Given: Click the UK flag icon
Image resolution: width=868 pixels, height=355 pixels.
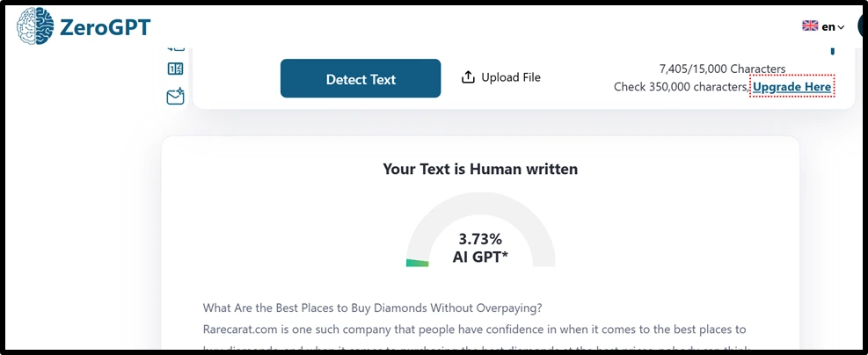Looking at the screenshot, I should coord(810,26).
